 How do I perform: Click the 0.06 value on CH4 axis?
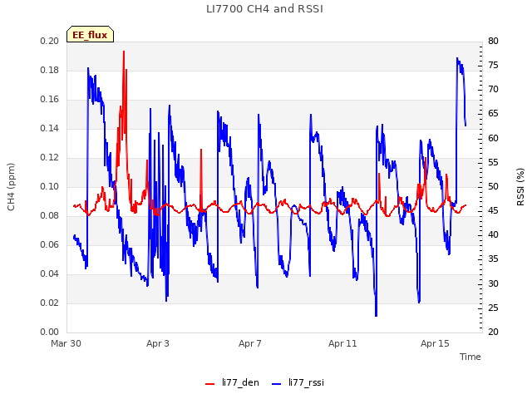pos(50,244)
